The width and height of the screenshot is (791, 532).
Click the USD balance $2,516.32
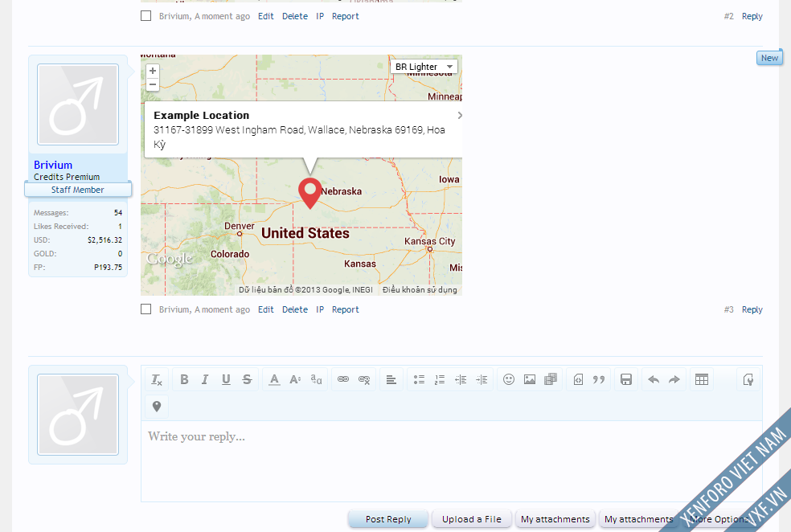(x=105, y=240)
